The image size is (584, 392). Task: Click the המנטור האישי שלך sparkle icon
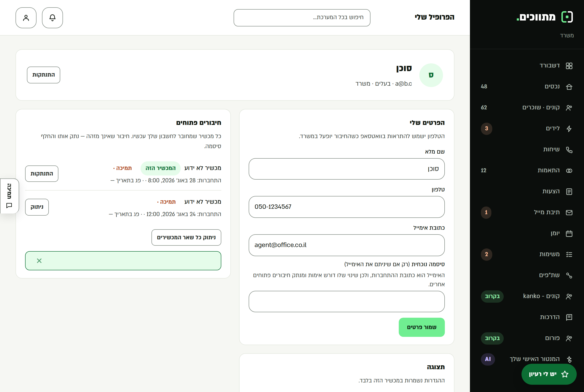[x=569, y=359]
